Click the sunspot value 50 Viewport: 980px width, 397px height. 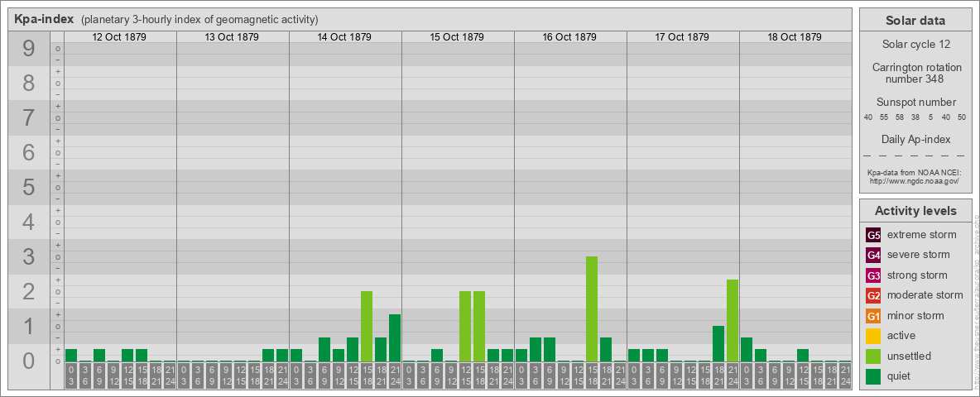[963, 117]
